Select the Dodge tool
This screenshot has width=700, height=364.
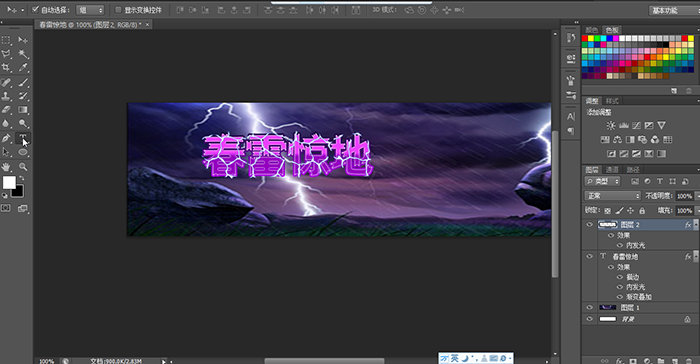pyautogui.click(x=23, y=124)
